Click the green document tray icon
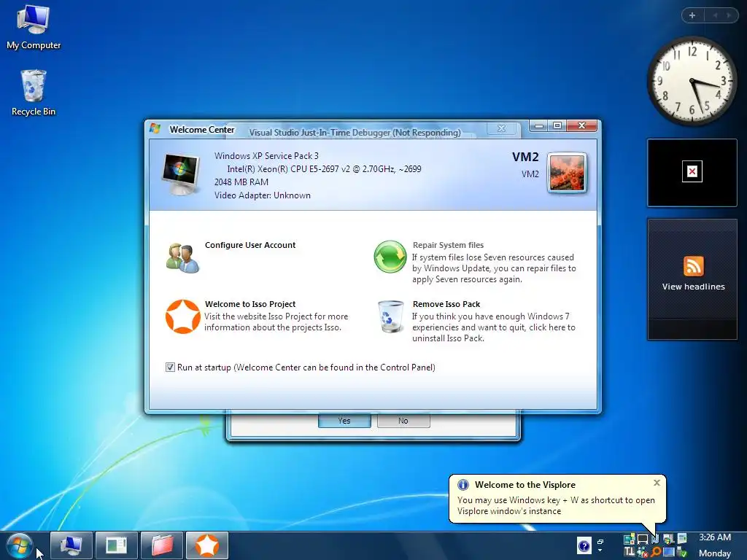Viewport: 747px width, 560px height. [x=682, y=538]
